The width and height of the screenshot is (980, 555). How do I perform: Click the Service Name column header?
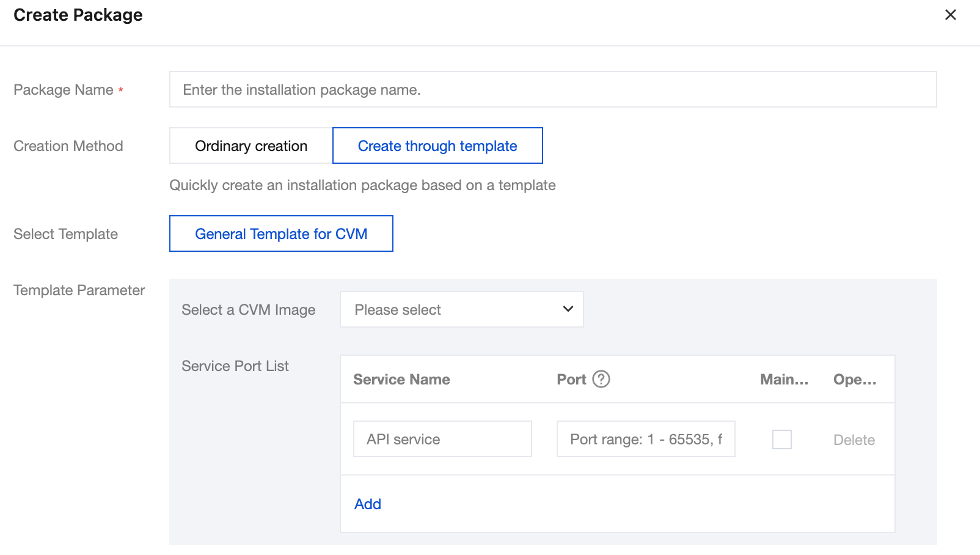401,380
